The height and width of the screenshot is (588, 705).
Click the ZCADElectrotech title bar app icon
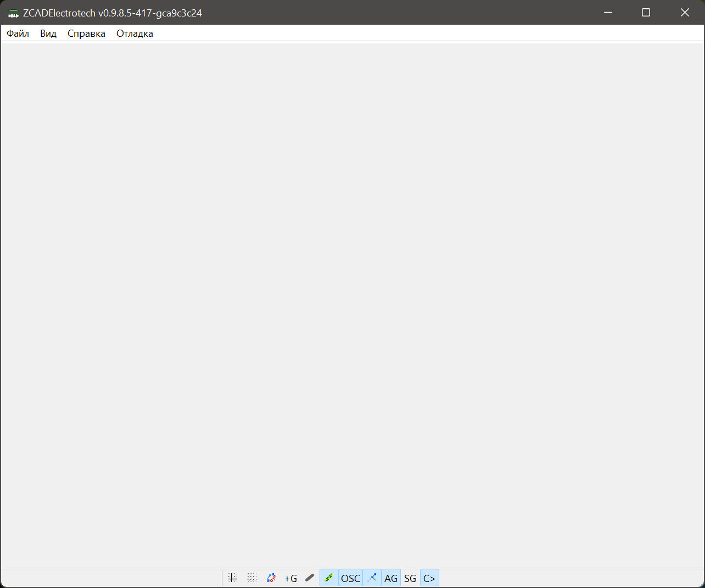point(13,13)
